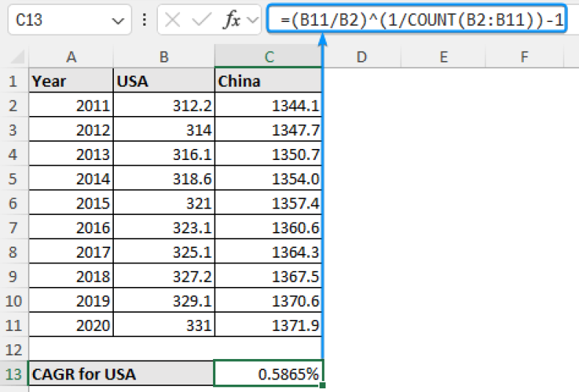Click the Name Box showing C13
The image size is (579, 392).
click(x=69, y=20)
